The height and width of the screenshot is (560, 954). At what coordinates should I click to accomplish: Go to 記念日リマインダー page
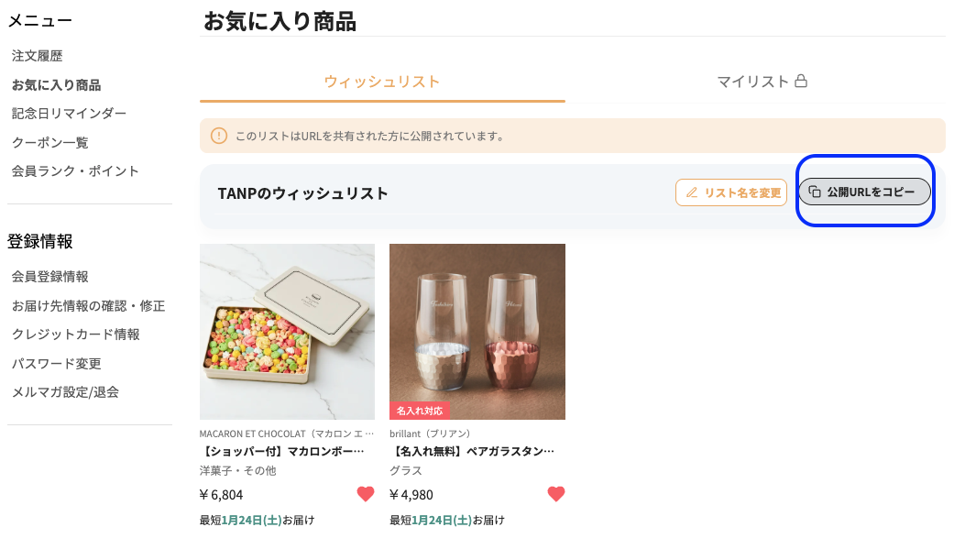tap(69, 114)
